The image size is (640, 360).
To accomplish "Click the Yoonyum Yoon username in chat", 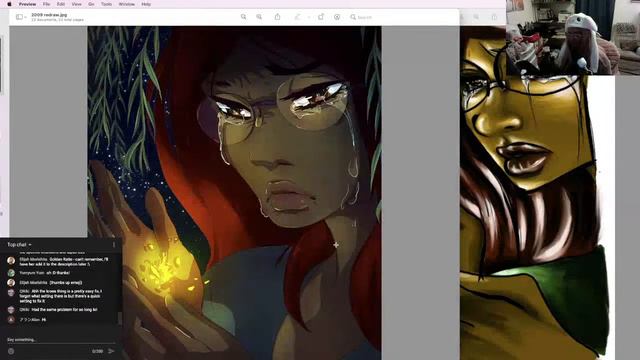I will (x=32, y=273).
